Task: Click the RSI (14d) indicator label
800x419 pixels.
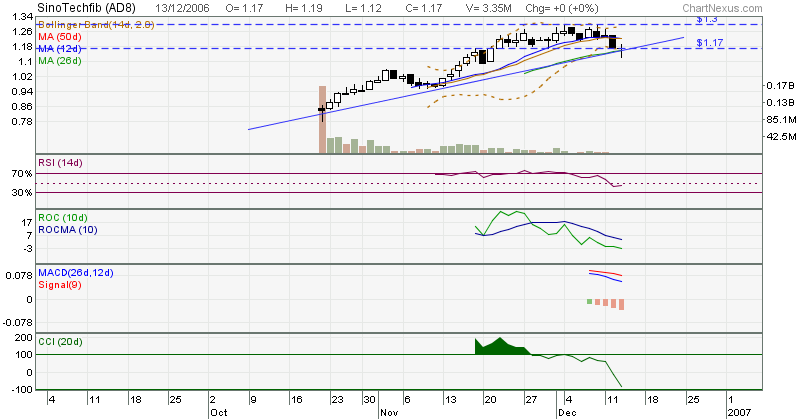Action: pyautogui.click(x=60, y=163)
